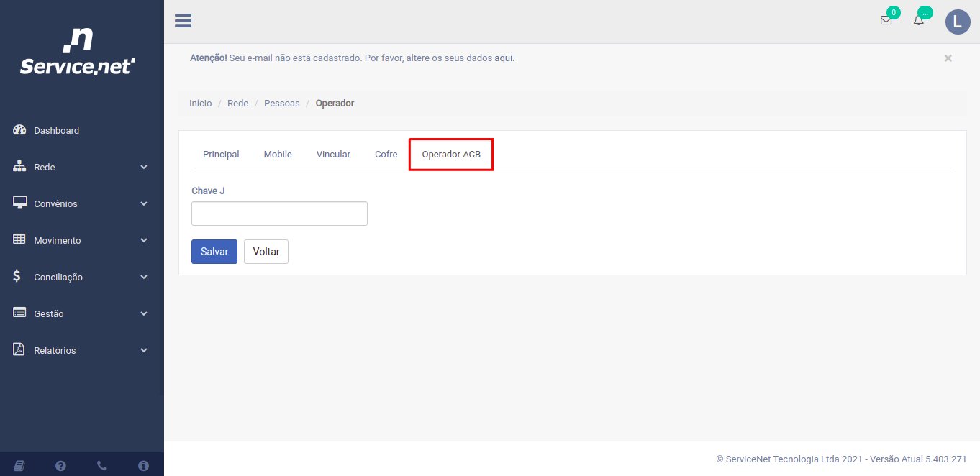Image resolution: width=980 pixels, height=476 pixels.
Task: Click the info icon in sidebar footer
Action: point(143,465)
